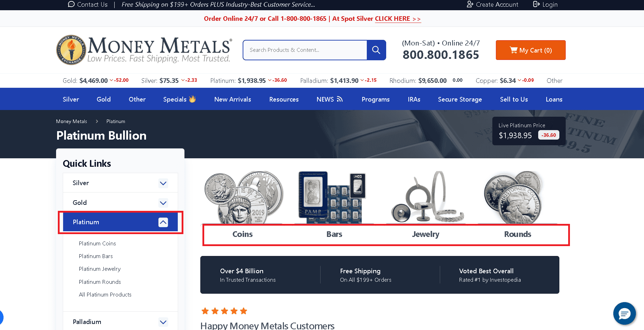The image size is (644, 330).
Task: Collapse the Platinum quick links section
Action: point(163,222)
